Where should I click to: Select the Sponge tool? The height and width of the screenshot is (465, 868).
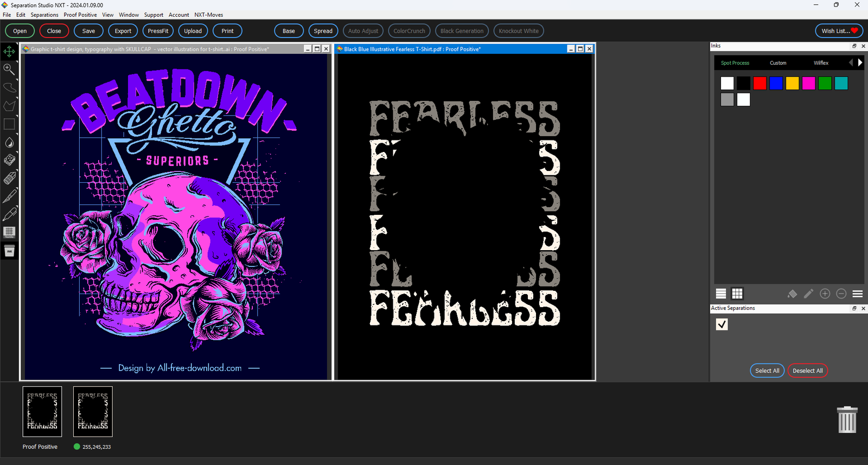pos(9,160)
